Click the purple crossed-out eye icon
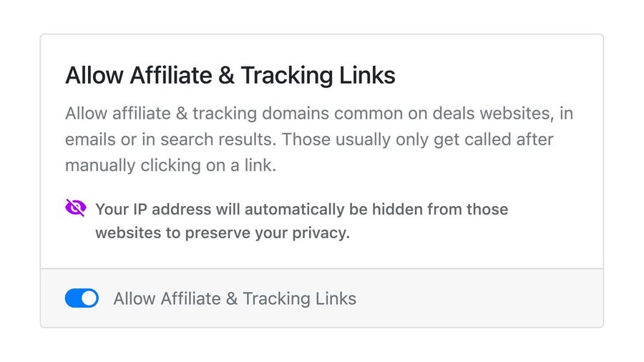This screenshot has height=362, width=644. [76, 207]
